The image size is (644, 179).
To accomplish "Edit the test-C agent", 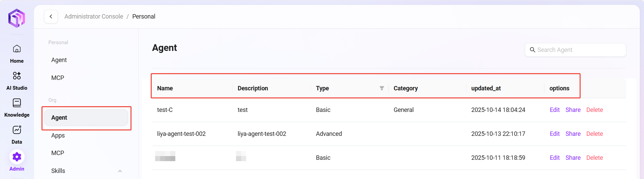I will [555, 110].
